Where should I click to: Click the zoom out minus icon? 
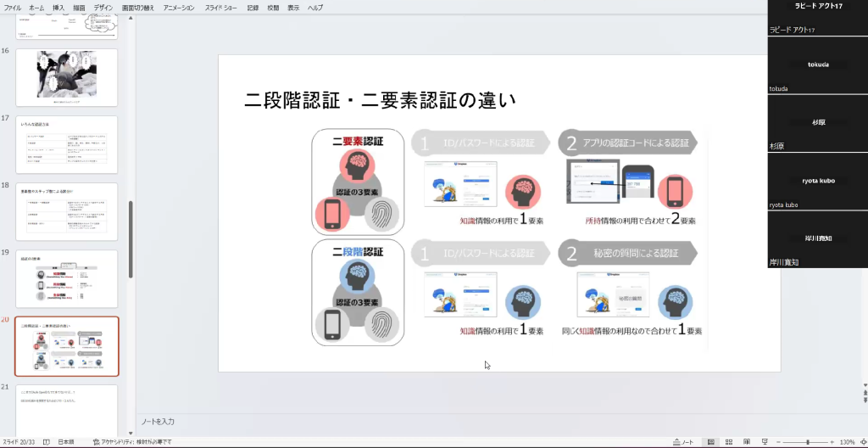[x=780, y=442]
